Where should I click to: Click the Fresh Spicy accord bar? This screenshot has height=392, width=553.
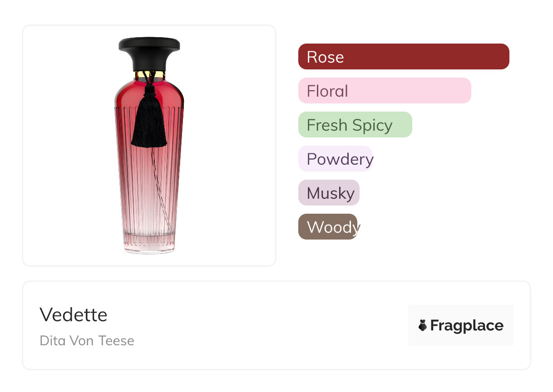click(355, 125)
